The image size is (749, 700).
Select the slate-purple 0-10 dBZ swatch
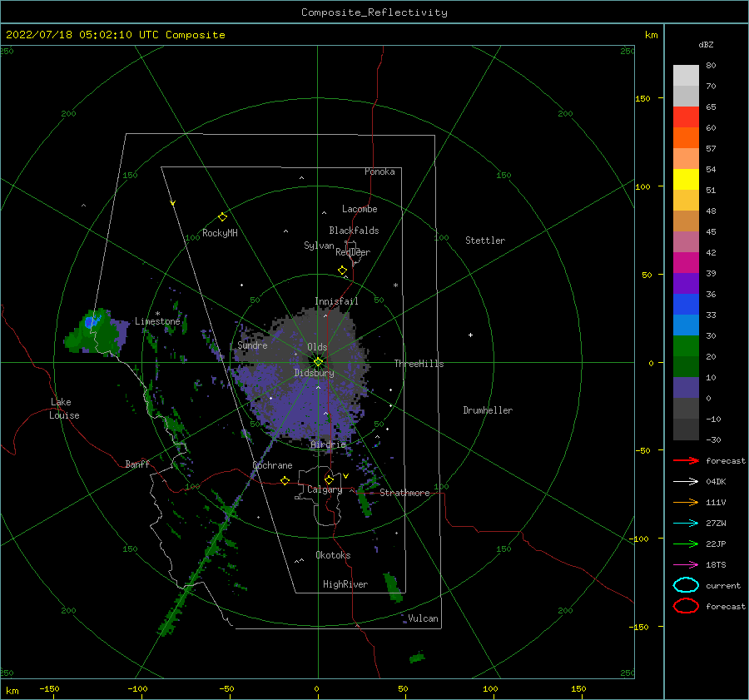[x=686, y=388]
